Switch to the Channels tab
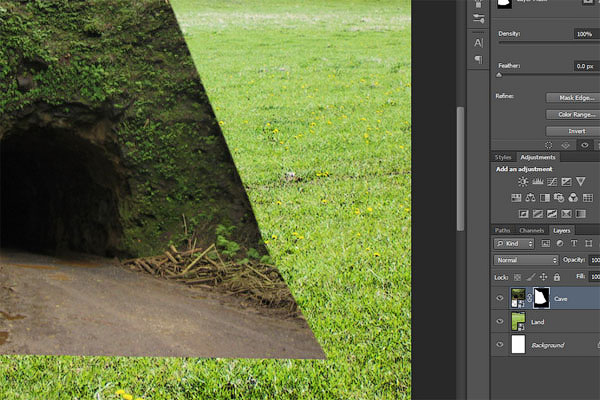600x400 pixels. 532,230
